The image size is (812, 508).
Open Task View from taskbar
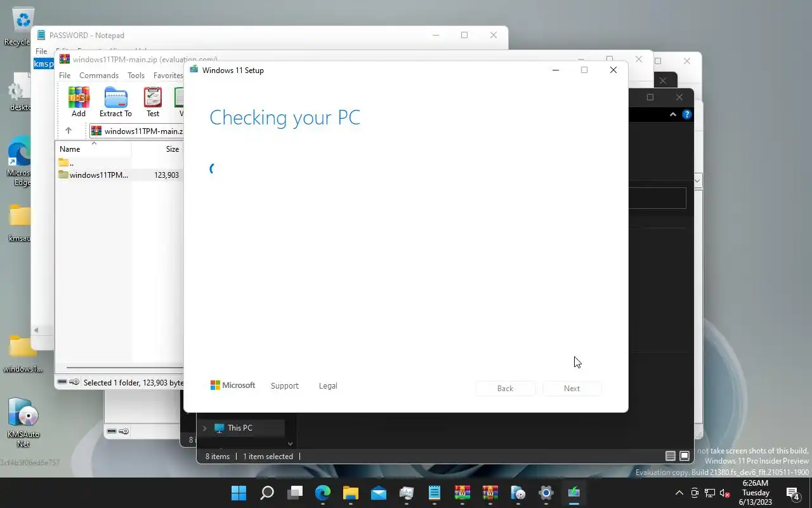pyautogui.click(x=295, y=493)
